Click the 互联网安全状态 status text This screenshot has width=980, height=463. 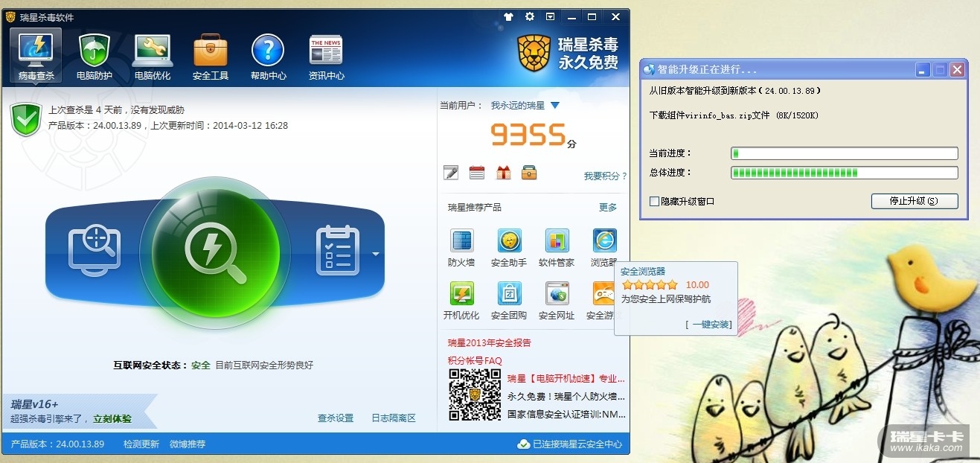pos(213,365)
